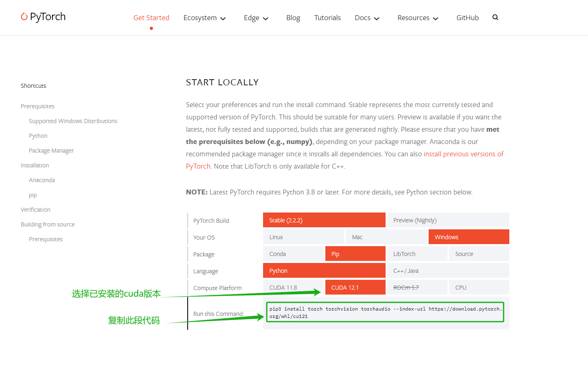Jump to Installation section shortcut

click(x=35, y=165)
